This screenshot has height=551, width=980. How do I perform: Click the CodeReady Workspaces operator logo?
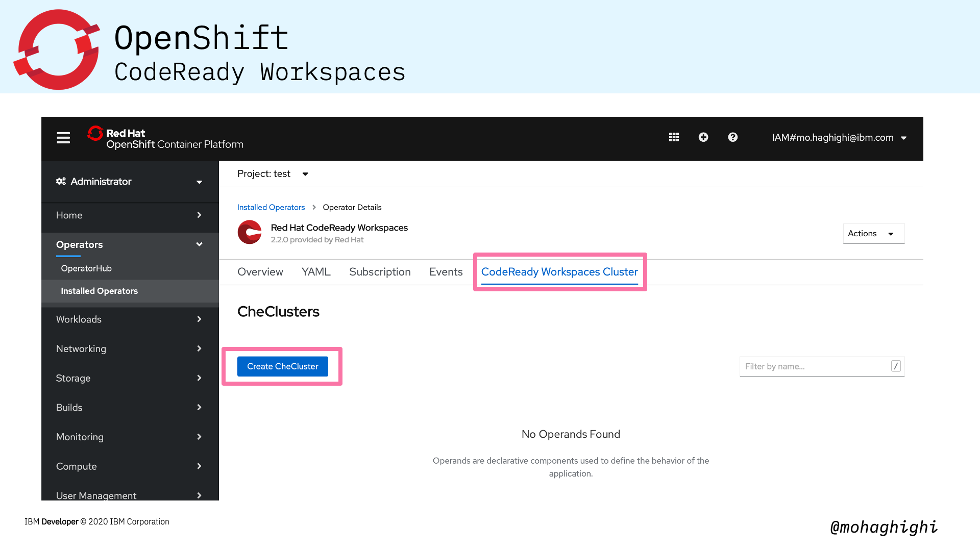tap(250, 232)
